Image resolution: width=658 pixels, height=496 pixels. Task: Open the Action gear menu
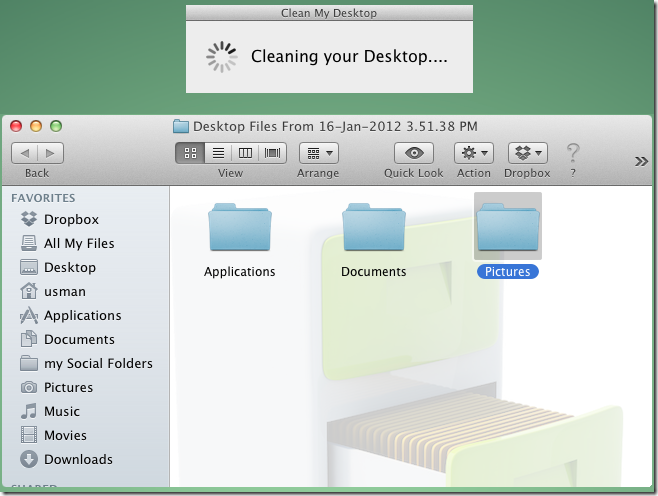tap(474, 153)
